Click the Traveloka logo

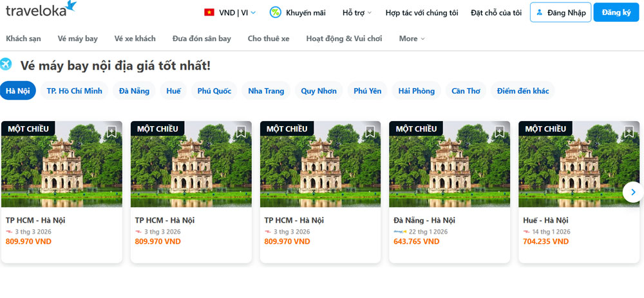pyautogui.click(x=41, y=9)
